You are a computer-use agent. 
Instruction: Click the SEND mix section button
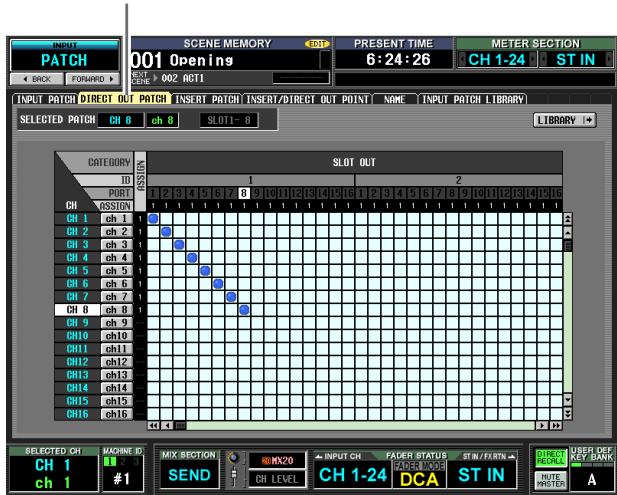click(189, 475)
